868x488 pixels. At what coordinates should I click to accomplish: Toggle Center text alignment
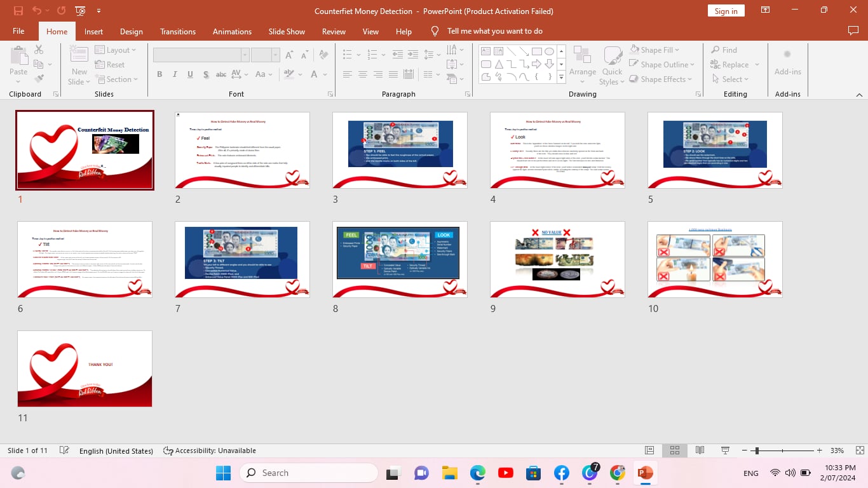click(362, 74)
